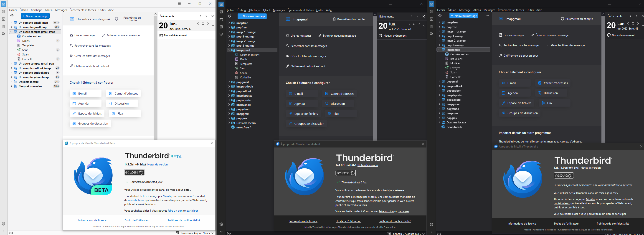The height and width of the screenshot is (235, 644).
Task: Open Address Book space in the light Beta window
Action: pos(3,12)
